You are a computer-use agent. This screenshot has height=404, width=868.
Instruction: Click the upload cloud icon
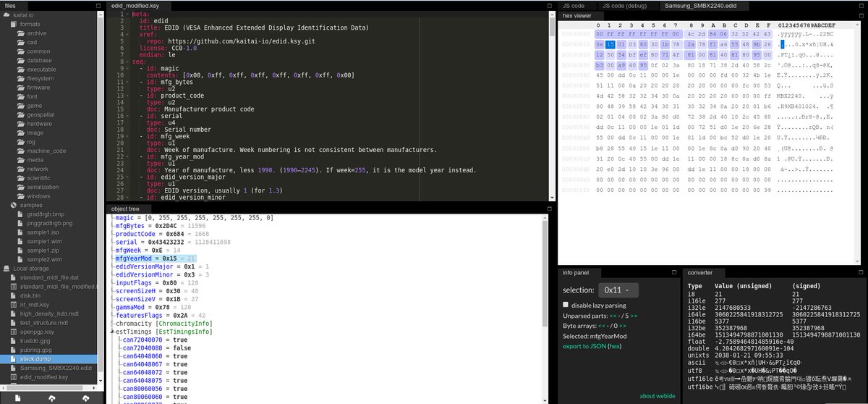tap(51, 397)
